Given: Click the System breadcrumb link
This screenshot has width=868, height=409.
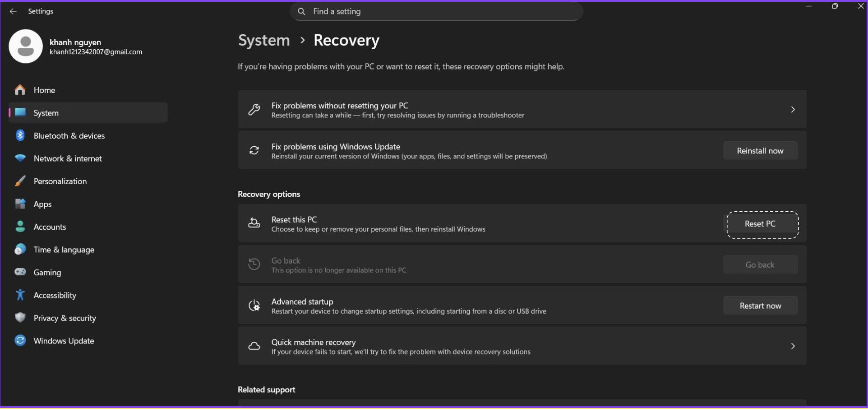Looking at the screenshot, I should coord(264,40).
